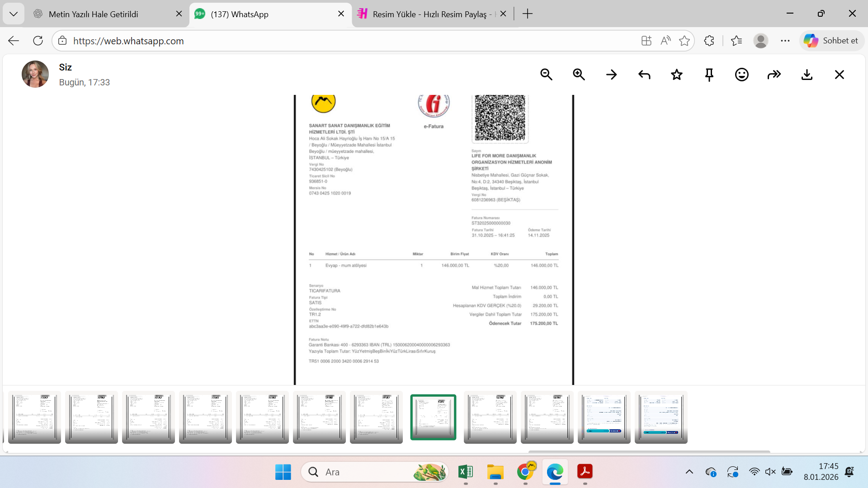The width and height of the screenshot is (868, 488).
Task: Add this page to favorites
Action: (684, 41)
